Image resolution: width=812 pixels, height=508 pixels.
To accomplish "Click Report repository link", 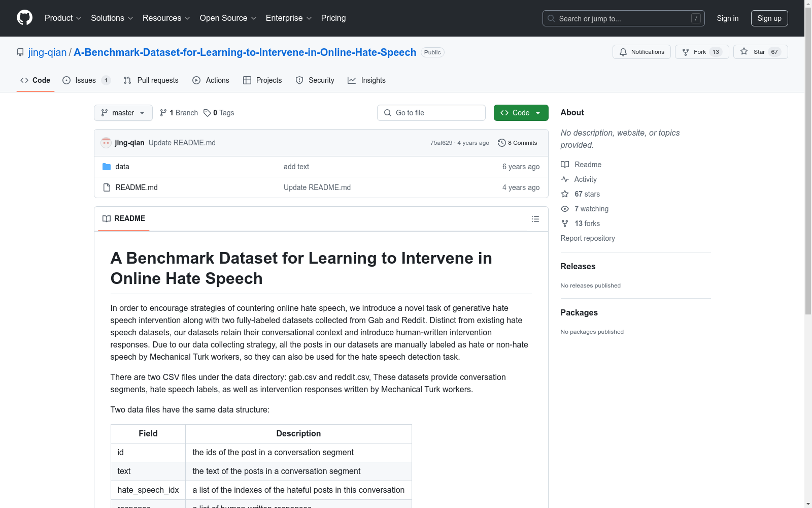I will click(x=588, y=238).
